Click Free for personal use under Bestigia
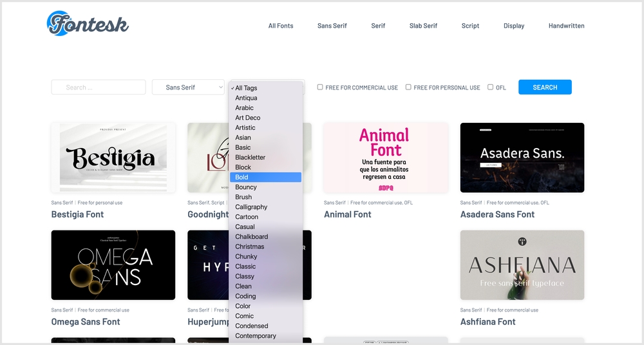The width and height of the screenshot is (644, 345). (100, 203)
